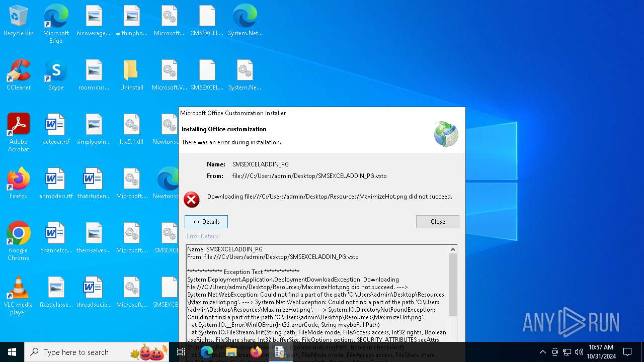Click 'Installing Office customization' heading
This screenshot has height=362, width=644.
[224, 129]
